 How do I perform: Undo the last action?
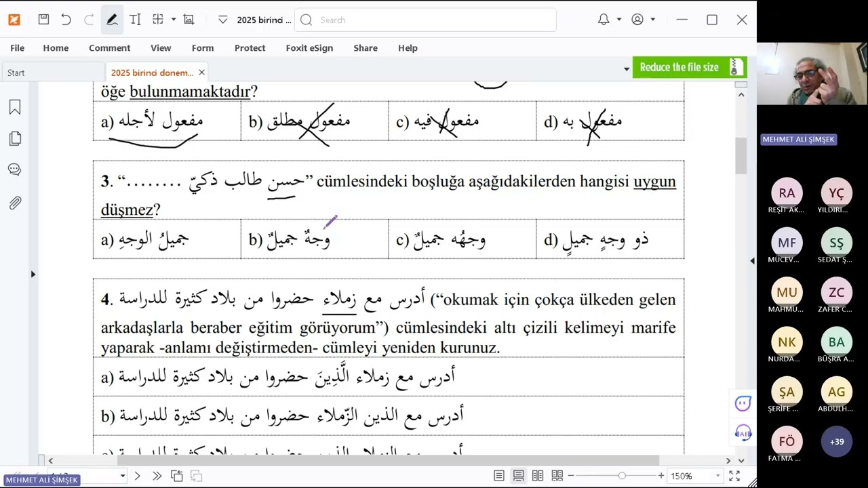66,20
